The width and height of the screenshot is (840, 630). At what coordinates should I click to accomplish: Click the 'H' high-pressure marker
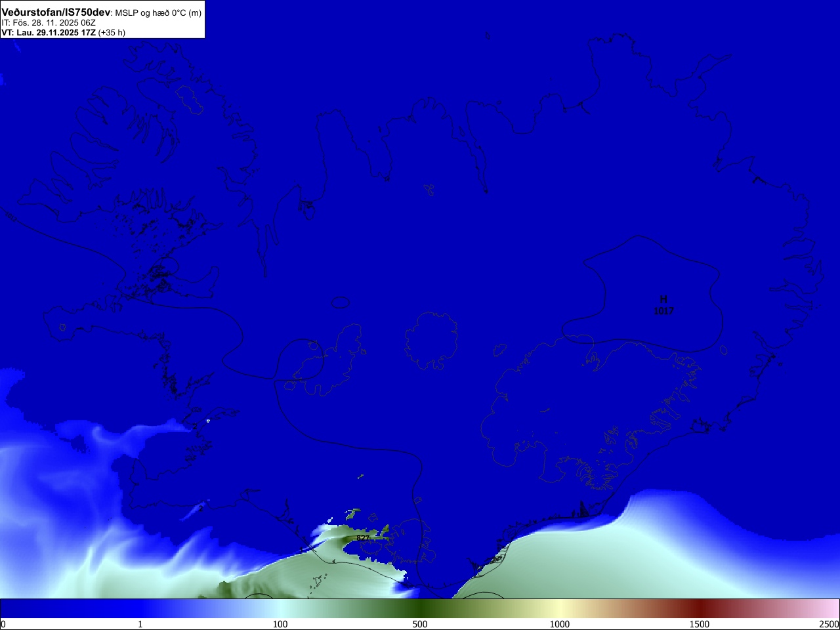[663, 300]
